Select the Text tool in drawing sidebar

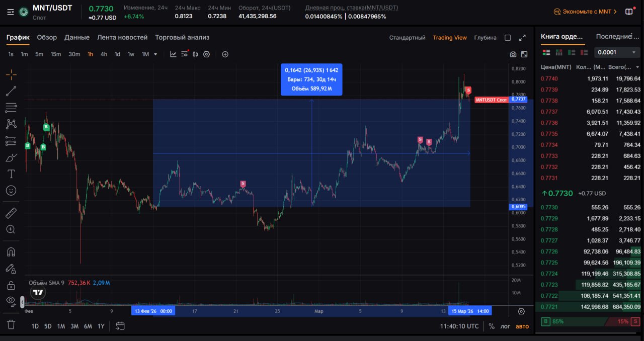click(x=11, y=174)
